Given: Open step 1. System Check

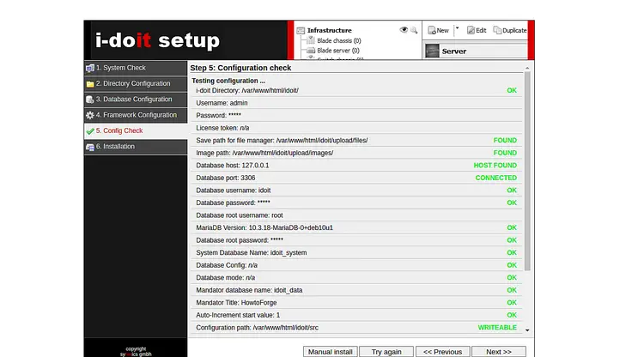Looking at the screenshot, I should pos(136,68).
